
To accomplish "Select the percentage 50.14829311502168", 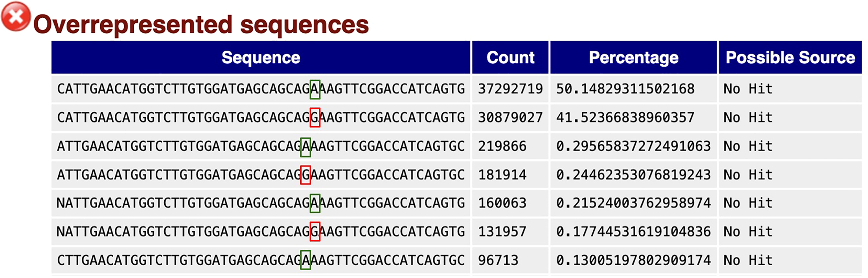I will 625,89.
